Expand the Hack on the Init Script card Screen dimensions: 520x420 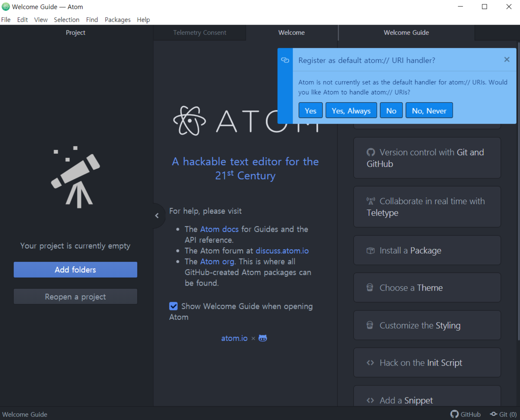pos(427,363)
